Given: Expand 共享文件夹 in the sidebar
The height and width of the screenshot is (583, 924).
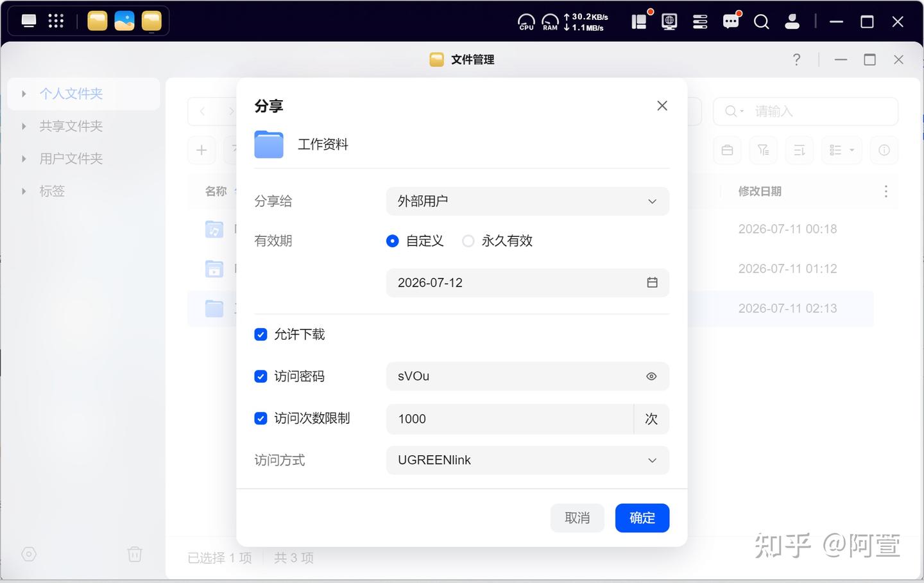Looking at the screenshot, I should [x=24, y=126].
